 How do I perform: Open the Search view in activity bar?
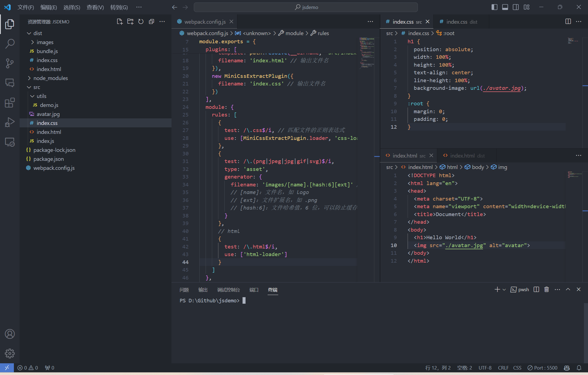pos(10,44)
